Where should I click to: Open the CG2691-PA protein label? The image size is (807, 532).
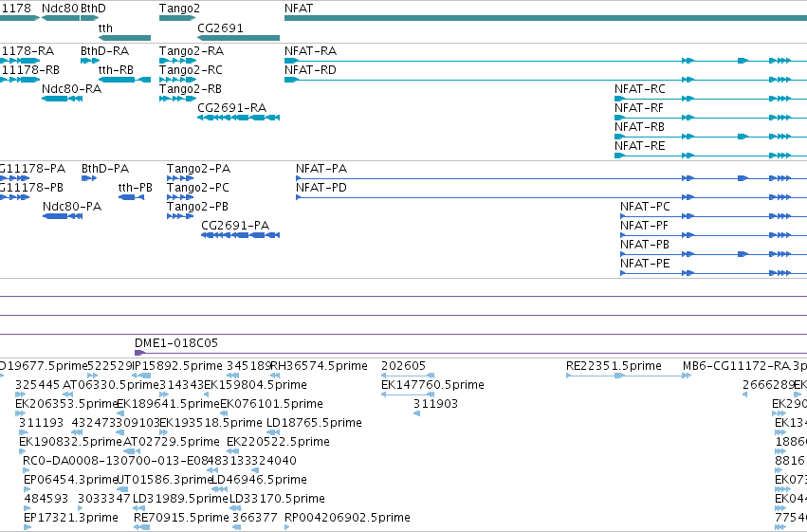click(235, 226)
